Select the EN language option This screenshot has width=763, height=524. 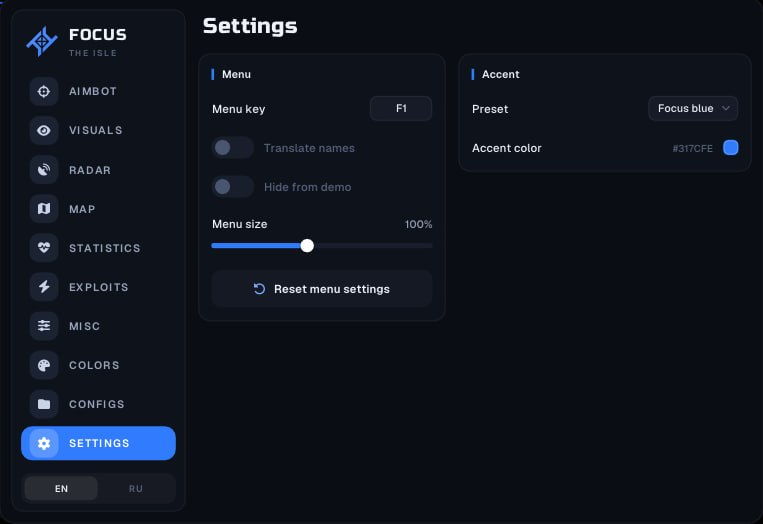click(61, 488)
